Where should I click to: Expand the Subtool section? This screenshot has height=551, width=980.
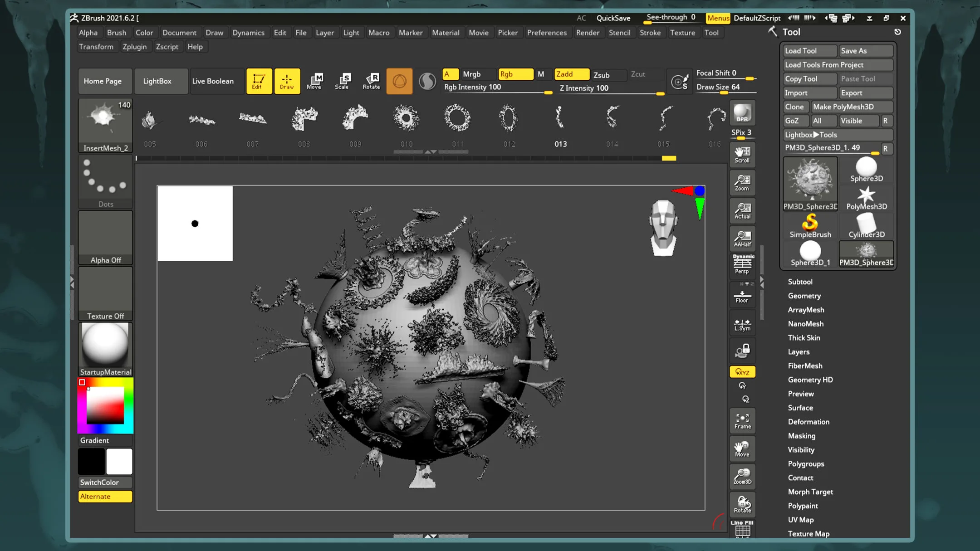[x=800, y=282]
